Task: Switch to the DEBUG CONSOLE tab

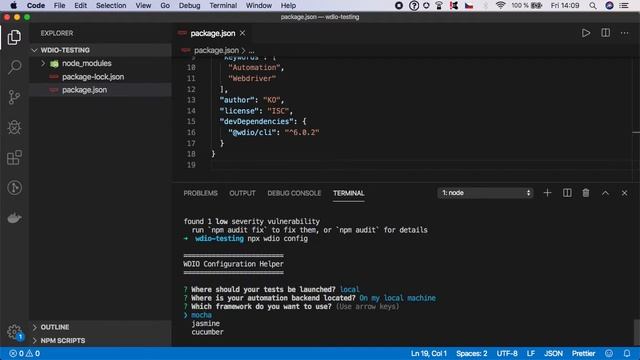Action: 294,193
